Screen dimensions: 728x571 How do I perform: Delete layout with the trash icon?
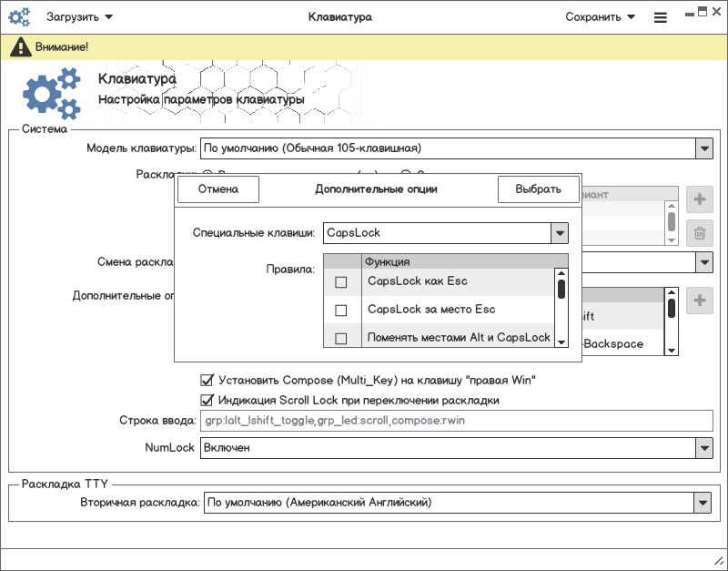pyautogui.click(x=699, y=233)
